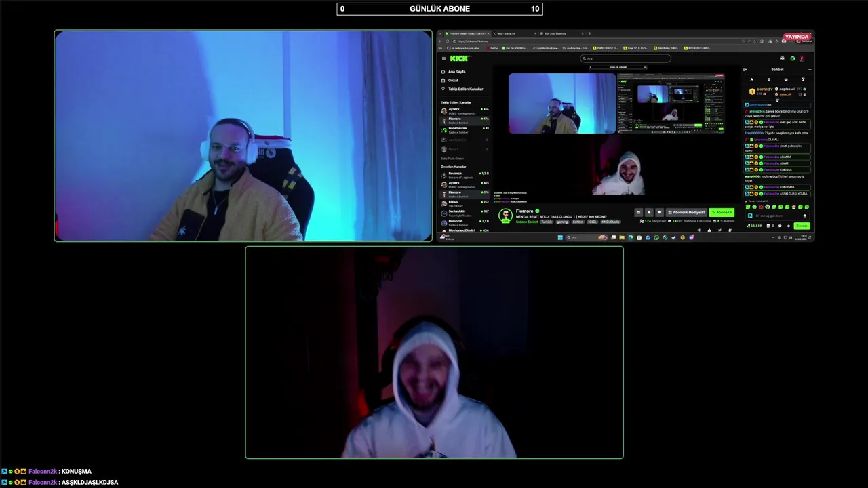Expand the leaderboard arrow below gifters
Viewport: 868px width, 488px height.
[777, 100]
